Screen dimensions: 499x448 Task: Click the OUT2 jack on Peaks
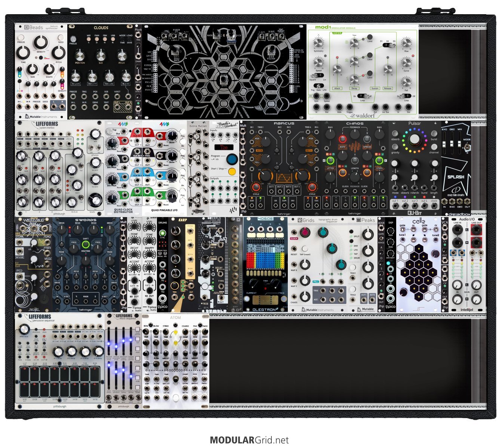click(x=372, y=300)
